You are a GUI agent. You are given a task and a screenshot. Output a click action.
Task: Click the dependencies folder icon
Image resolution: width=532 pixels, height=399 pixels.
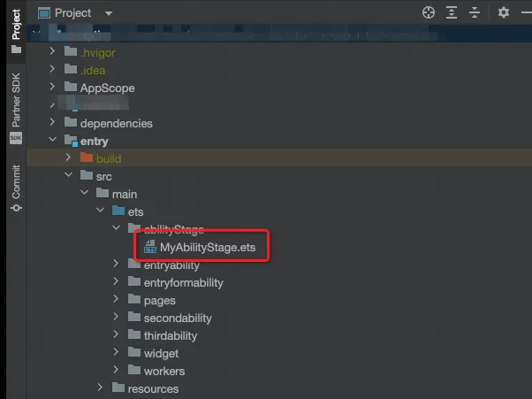click(71, 121)
